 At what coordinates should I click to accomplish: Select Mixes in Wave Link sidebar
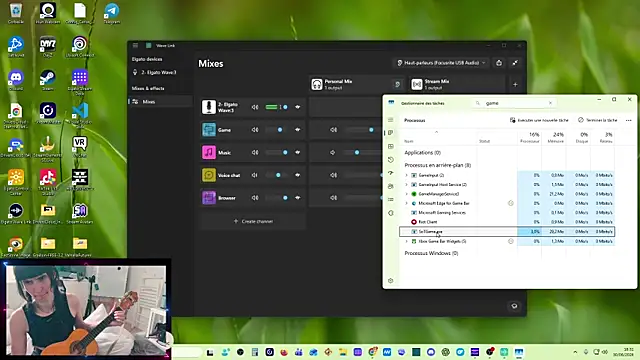click(160, 102)
